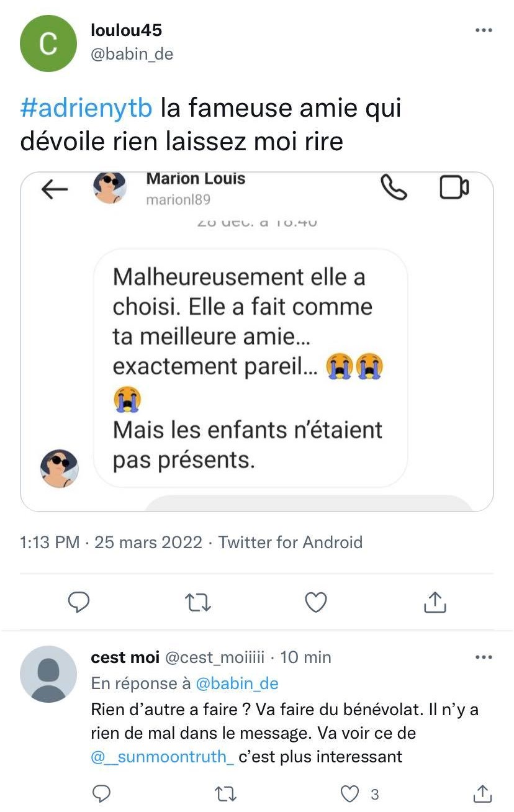
Task: View loulou45's green profile avatar
Action: tap(48, 43)
